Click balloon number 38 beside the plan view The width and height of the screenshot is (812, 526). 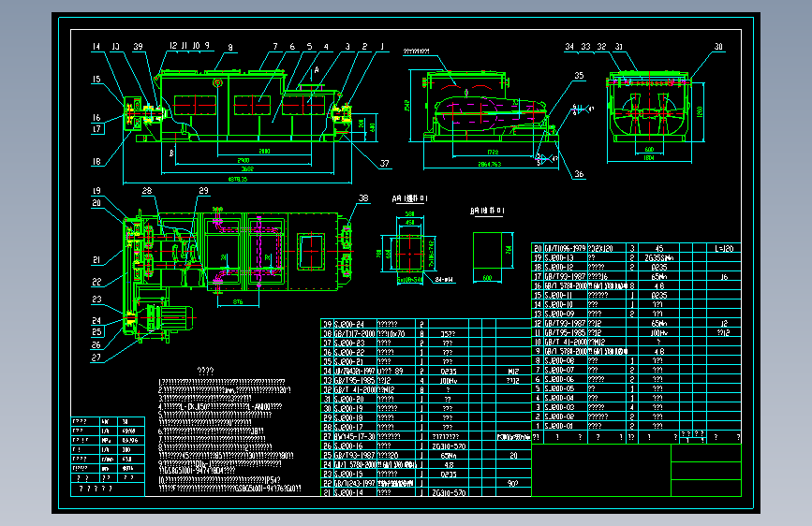[x=363, y=197]
